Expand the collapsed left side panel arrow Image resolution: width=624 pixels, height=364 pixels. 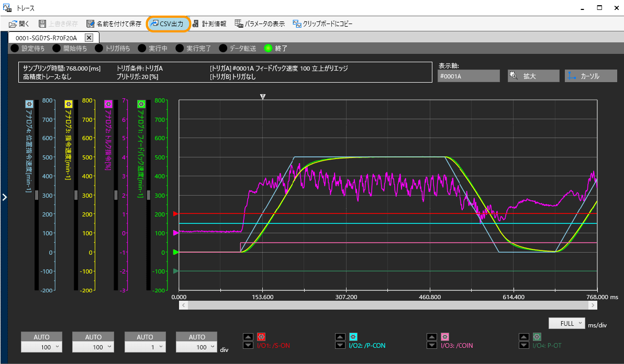point(4,197)
